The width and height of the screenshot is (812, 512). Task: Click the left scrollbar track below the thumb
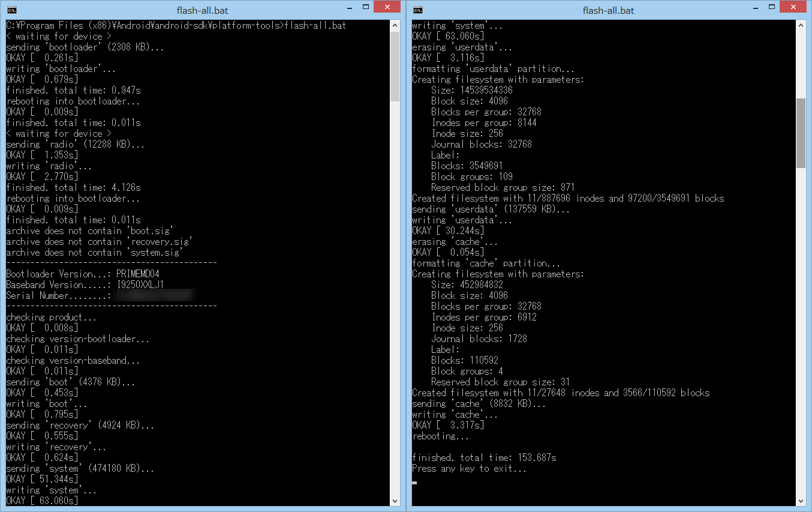click(x=395, y=300)
